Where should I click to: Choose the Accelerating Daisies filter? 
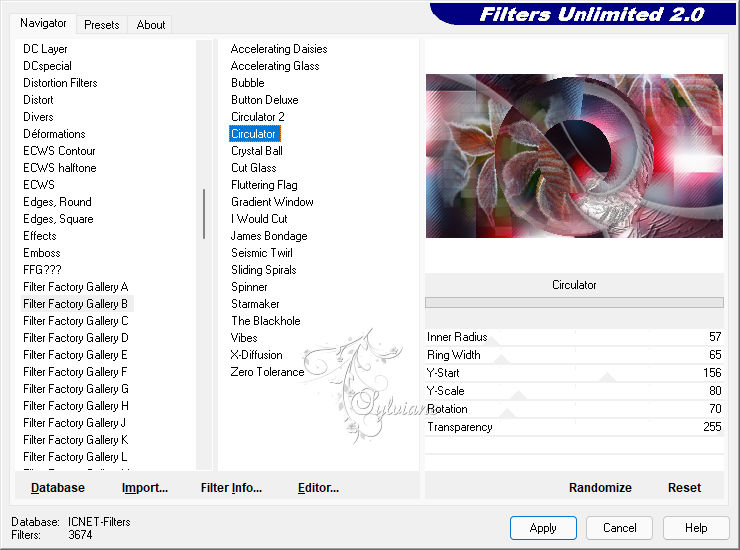click(x=279, y=49)
